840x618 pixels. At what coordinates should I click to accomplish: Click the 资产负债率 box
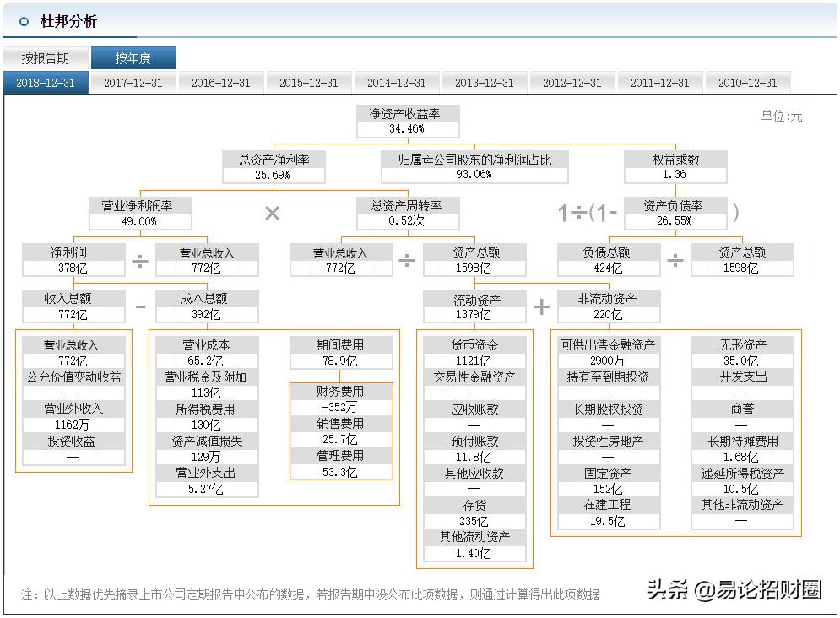675,214
